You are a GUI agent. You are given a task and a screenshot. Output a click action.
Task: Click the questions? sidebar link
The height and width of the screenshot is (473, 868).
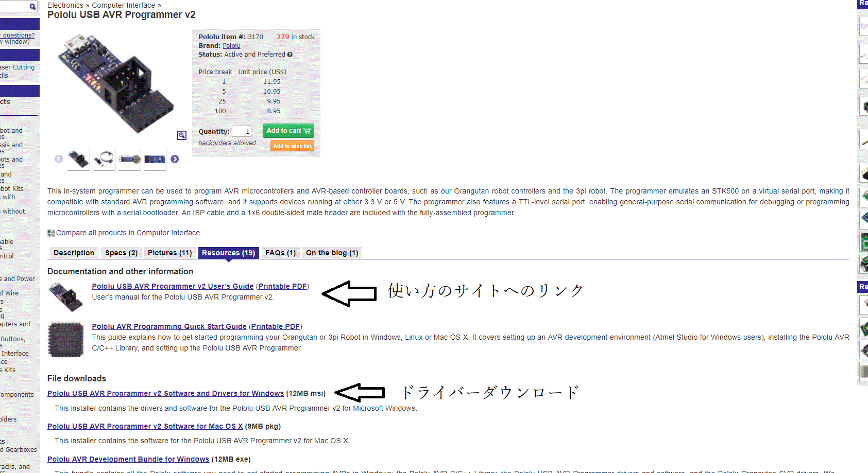click(x=19, y=36)
